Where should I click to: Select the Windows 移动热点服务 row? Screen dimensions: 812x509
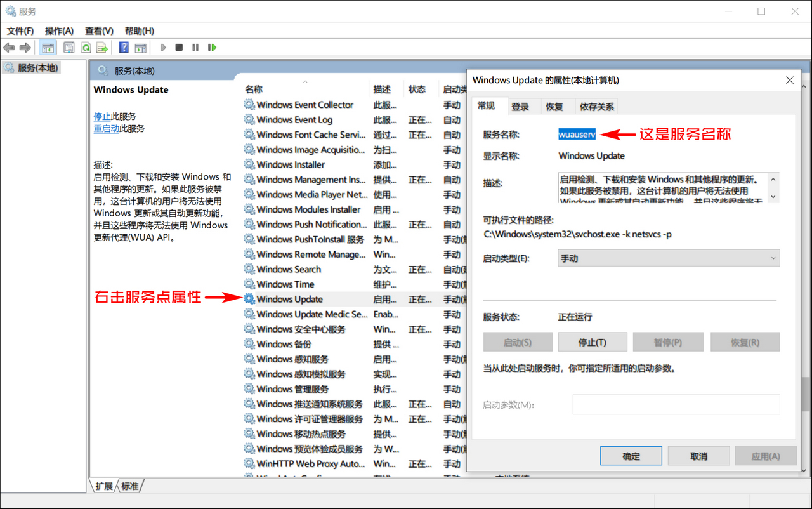click(x=355, y=434)
